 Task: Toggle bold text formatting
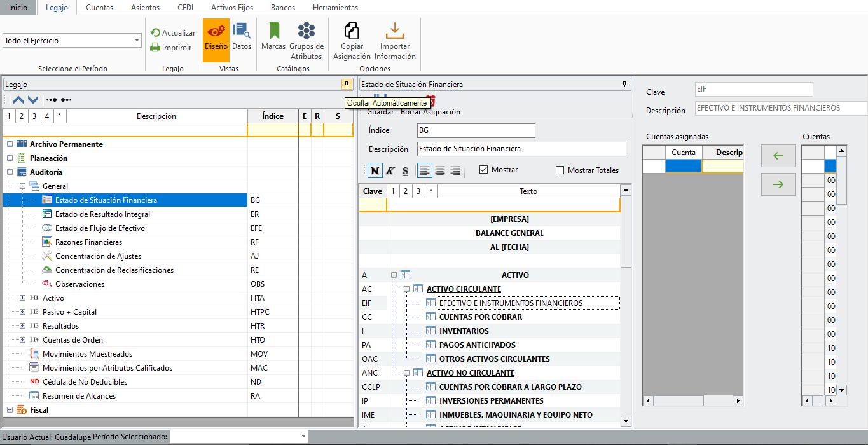pyautogui.click(x=375, y=170)
